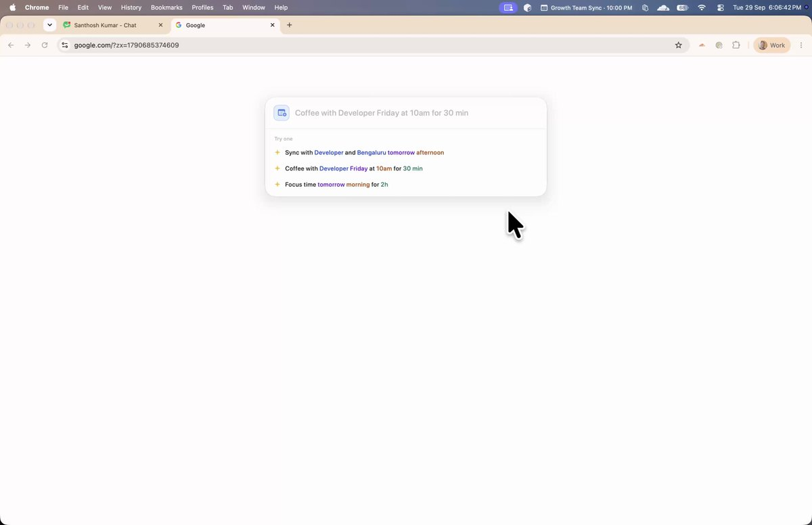Click the Cloudflare cloud icon in menu bar
This screenshot has height=525, width=812.
pos(663,7)
